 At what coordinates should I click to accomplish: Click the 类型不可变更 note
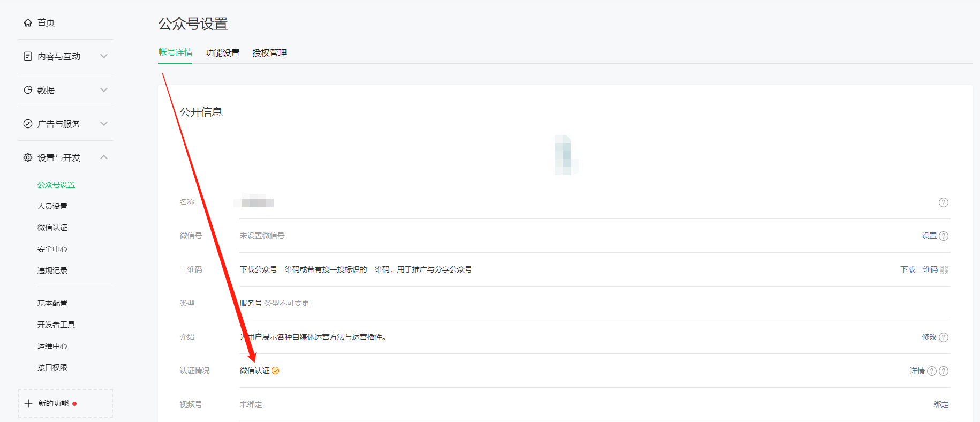click(x=287, y=303)
